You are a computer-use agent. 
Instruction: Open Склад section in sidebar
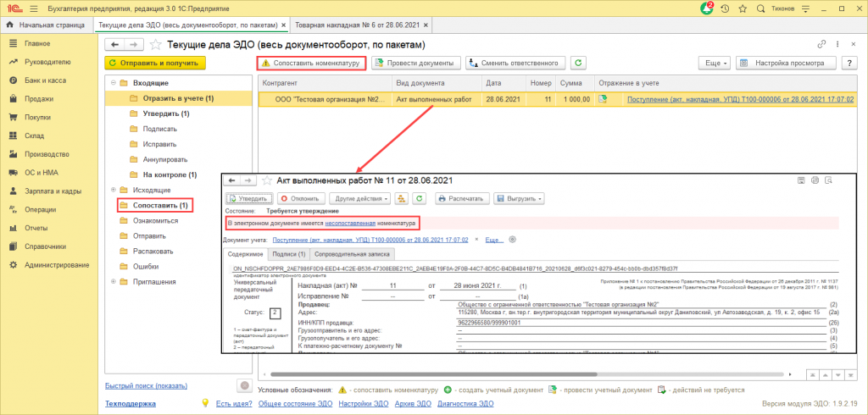point(34,136)
